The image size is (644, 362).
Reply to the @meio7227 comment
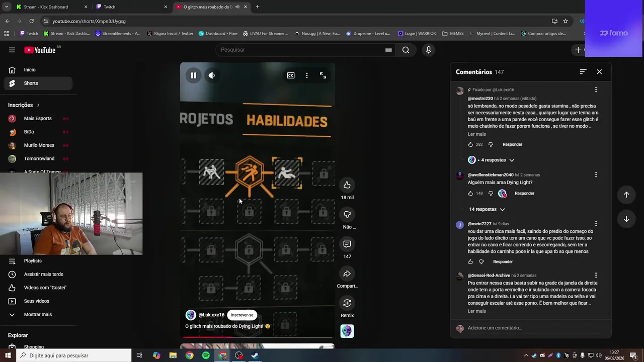tap(503, 262)
